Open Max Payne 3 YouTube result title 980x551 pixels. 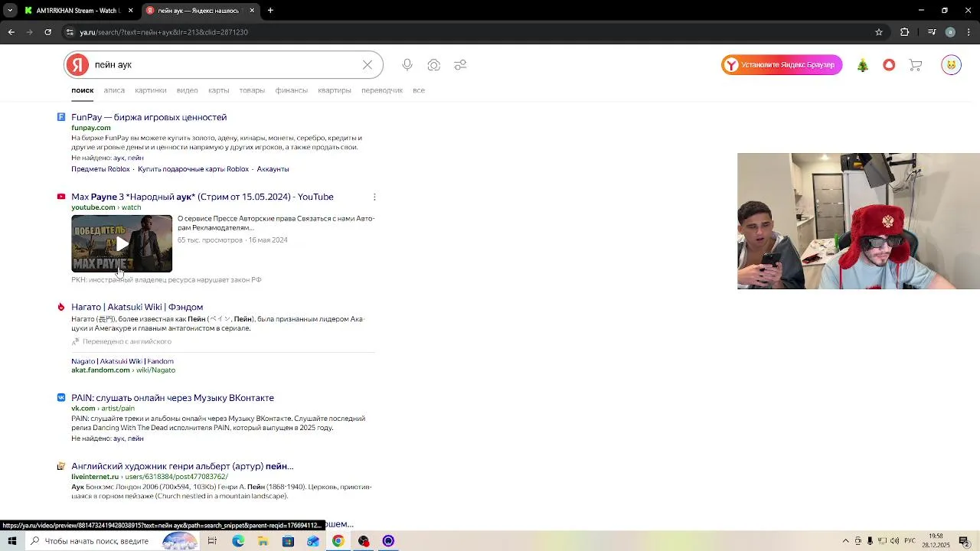pyautogui.click(x=202, y=197)
